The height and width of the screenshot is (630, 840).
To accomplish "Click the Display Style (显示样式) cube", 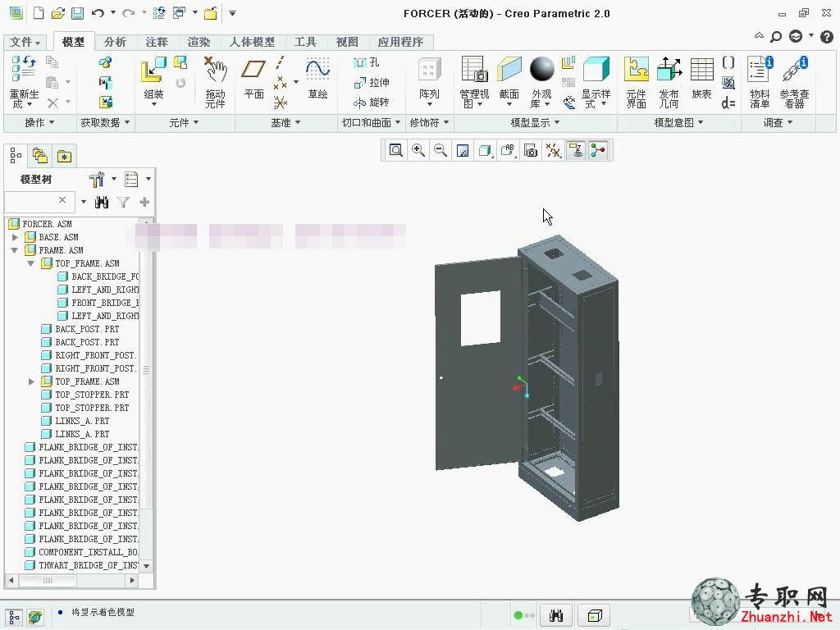I will pos(596,70).
